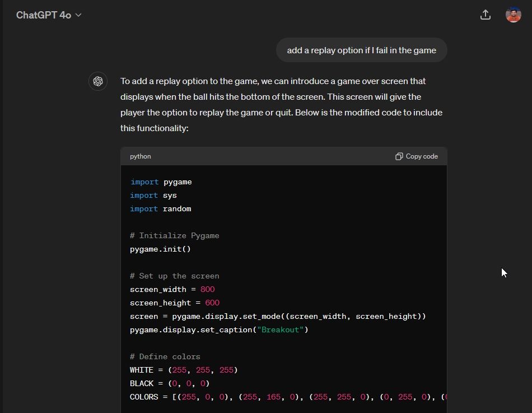This screenshot has height=413, width=532.
Task: Click the screen_width value 800
Action: (x=207, y=290)
